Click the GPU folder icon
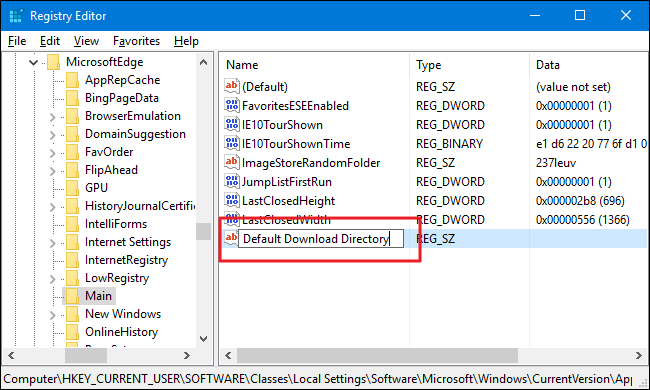650x390 pixels. pos(73,188)
